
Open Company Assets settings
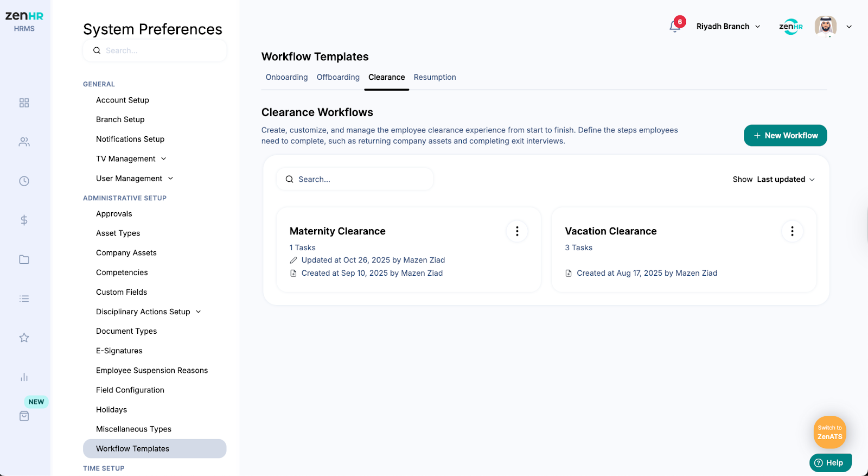click(126, 253)
